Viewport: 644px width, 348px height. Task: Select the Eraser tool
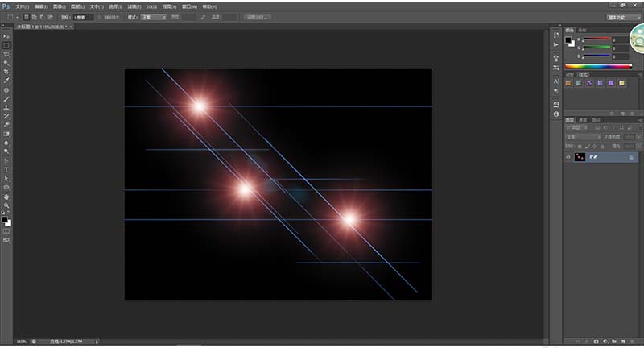(x=6, y=126)
